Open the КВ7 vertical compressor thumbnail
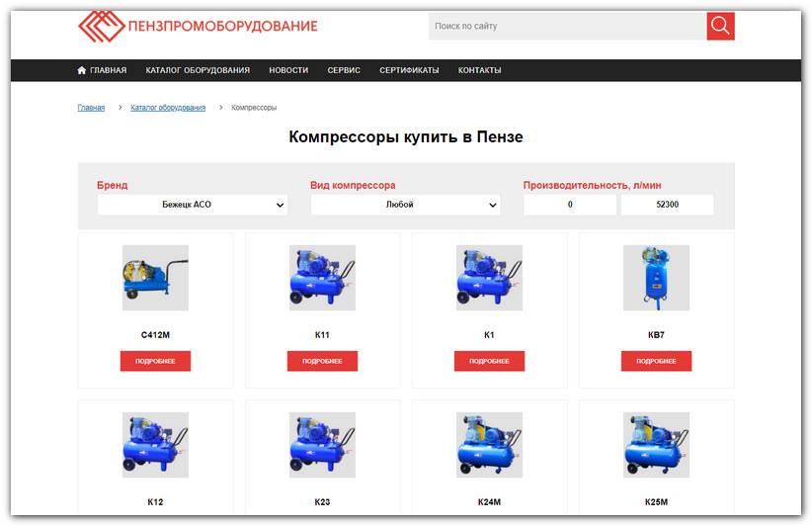The height and width of the screenshot is (526, 812). 656,278
